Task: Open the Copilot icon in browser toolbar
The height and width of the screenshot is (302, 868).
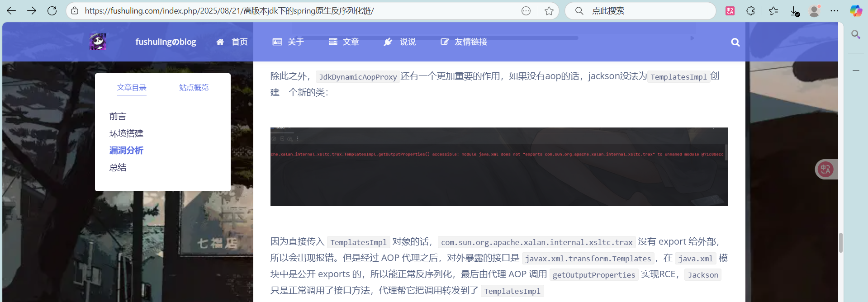Action: click(855, 11)
